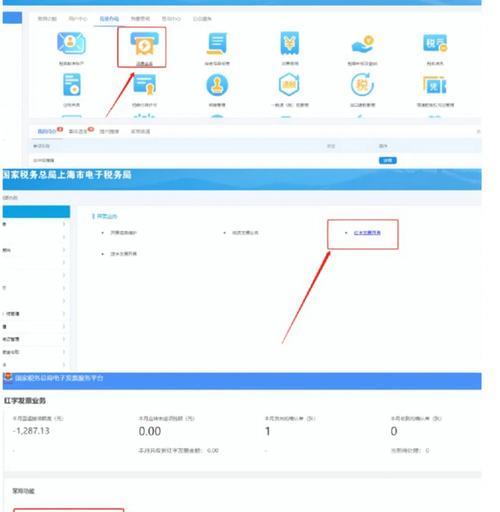Select the highlighted blue sidebar header item
Screen dimensions: 500x512
click(36, 212)
